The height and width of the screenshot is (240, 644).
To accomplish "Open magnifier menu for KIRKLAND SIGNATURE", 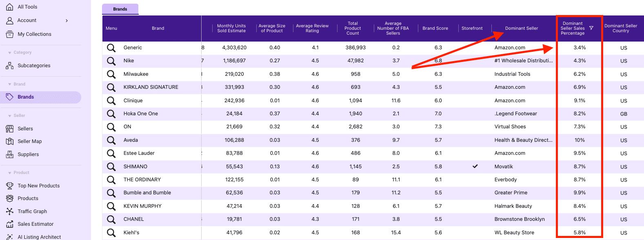I will pyautogui.click(x=111, y=87).
